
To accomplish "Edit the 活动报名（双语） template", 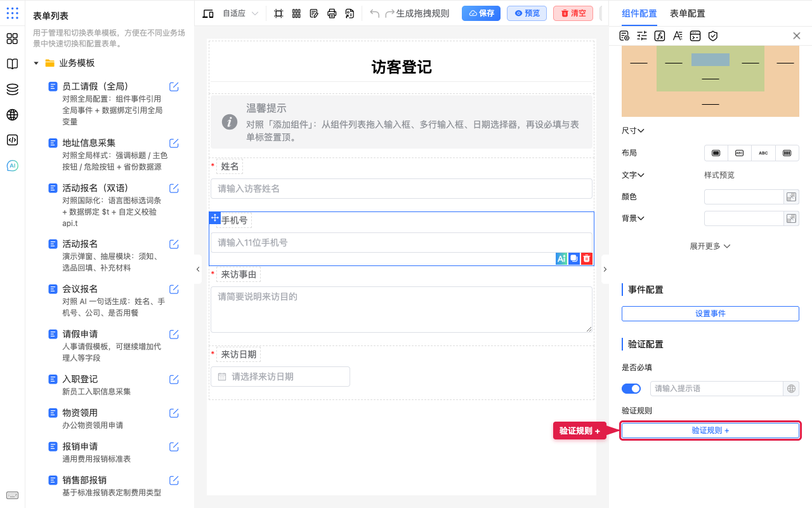I will point(174,188).
